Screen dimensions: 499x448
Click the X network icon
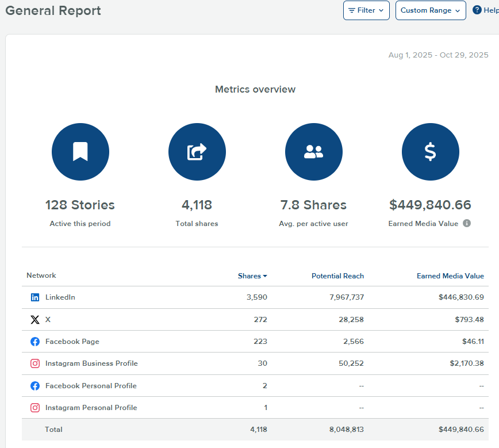tap(35, 319)
